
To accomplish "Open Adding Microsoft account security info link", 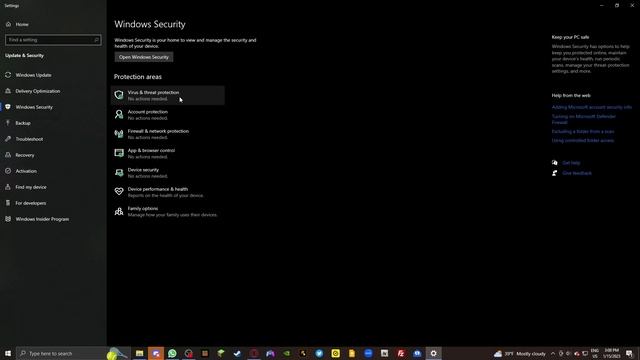I will [x=591, y=107].
